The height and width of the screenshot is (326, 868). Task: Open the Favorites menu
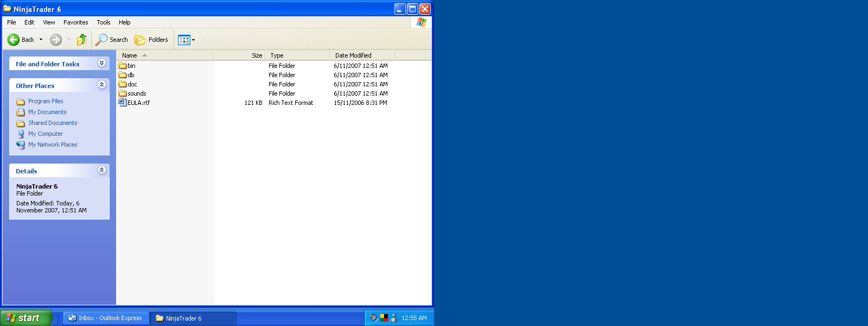(75, 22)
